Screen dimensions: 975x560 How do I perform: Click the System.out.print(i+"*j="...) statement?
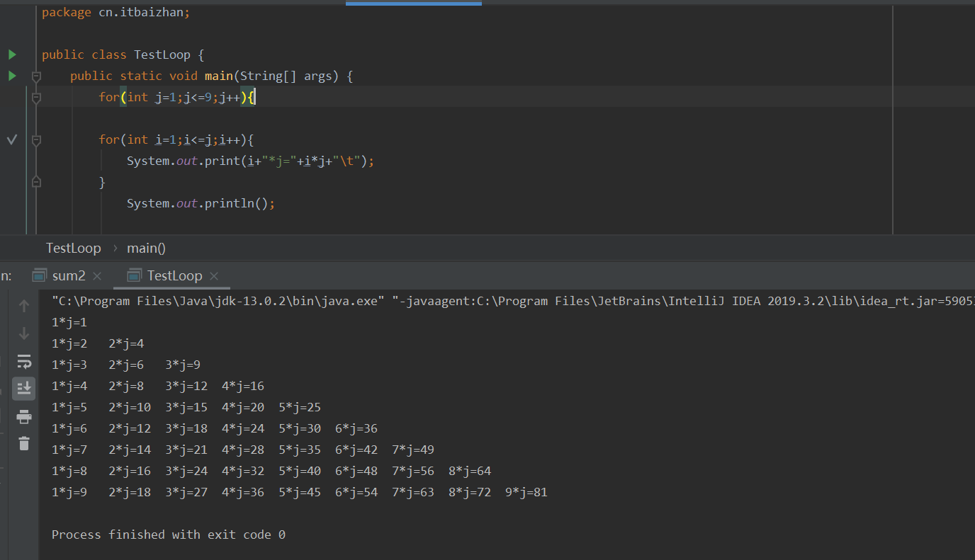tap(250, 161)
